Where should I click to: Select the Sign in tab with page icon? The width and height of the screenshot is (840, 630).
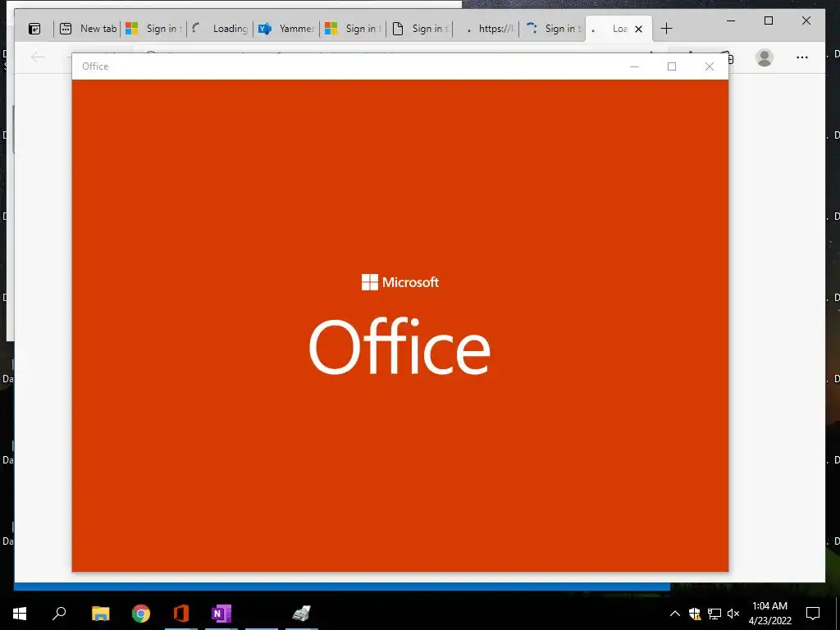pyautogui.click(x=419, y=29)
